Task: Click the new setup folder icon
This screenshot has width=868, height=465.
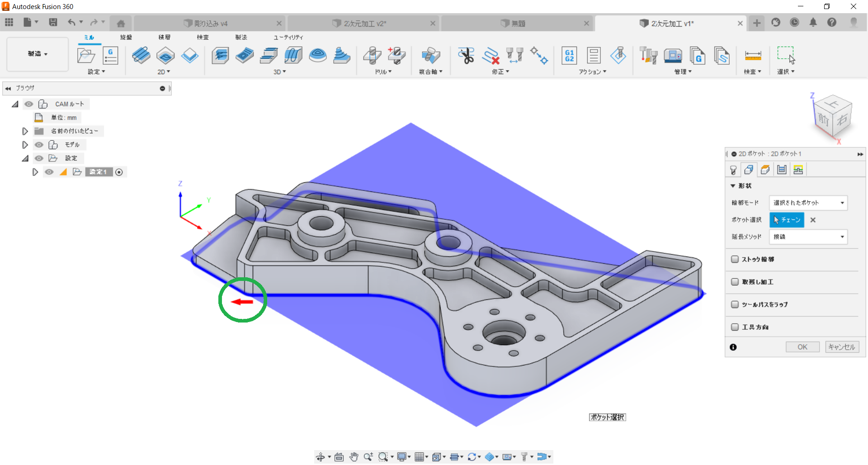Action: pyautogui.click(x=86, y=56)
